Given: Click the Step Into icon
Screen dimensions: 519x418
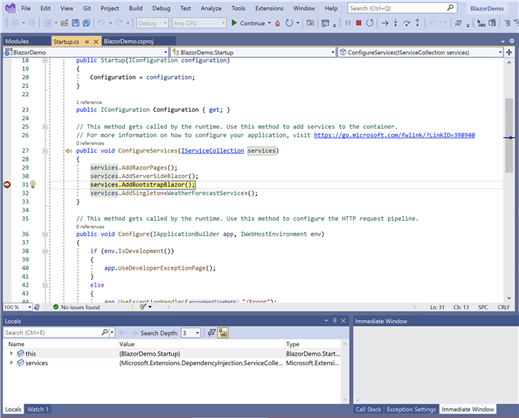Looking at the screenshot, I should [395, 23].
